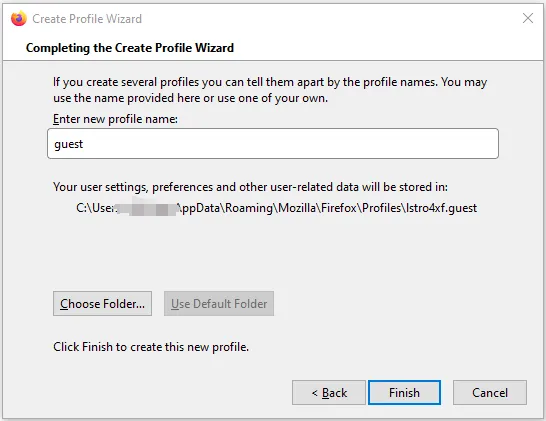
Task: Select the 'Completing the Create Profile Wizard' heading
Action: pyautogui.click(x=130, y=48)
